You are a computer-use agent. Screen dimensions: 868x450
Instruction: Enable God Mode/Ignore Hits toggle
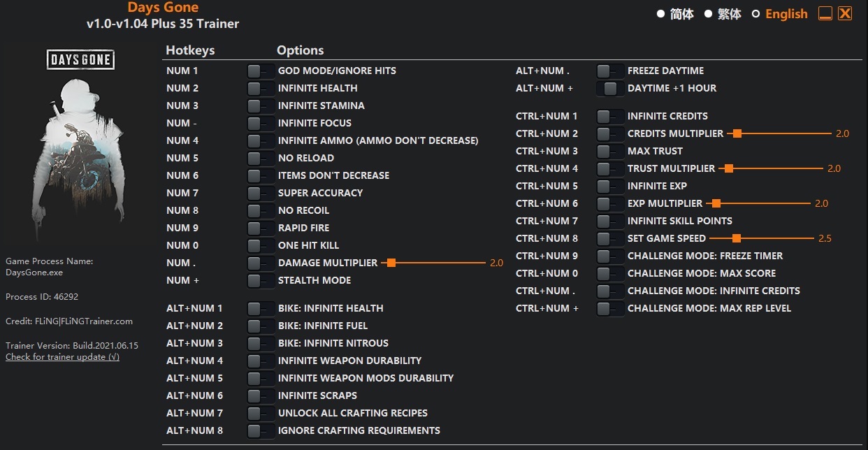click(261, 71)
